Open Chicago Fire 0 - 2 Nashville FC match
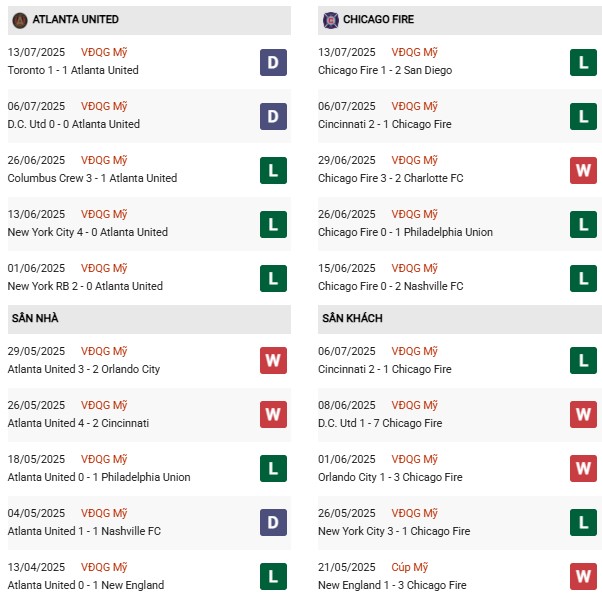This screenshot has height=599, width=602. [390, 286]
